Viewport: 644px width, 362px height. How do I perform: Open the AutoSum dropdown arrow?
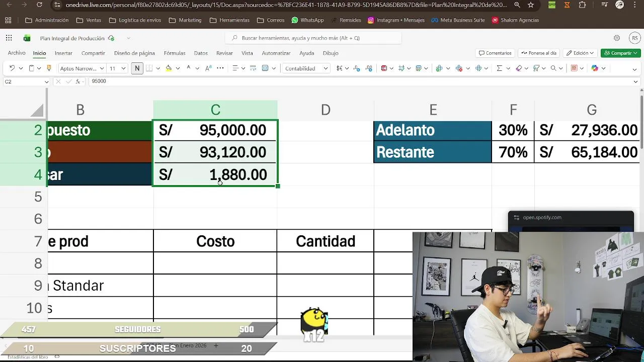click(507, 68)
